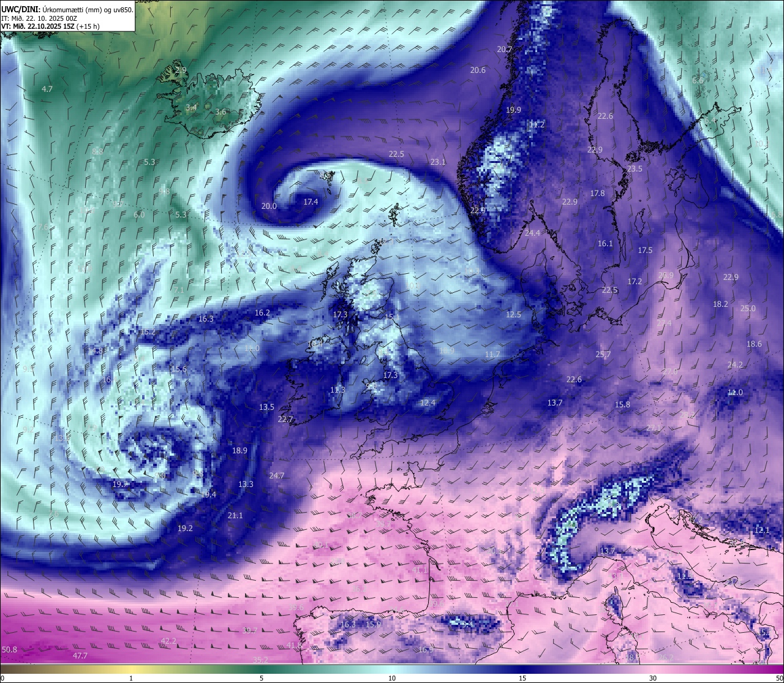Click the 21.1 value in the Atlantic
This screenshot has width=784, height=683.
click(235, 516)
